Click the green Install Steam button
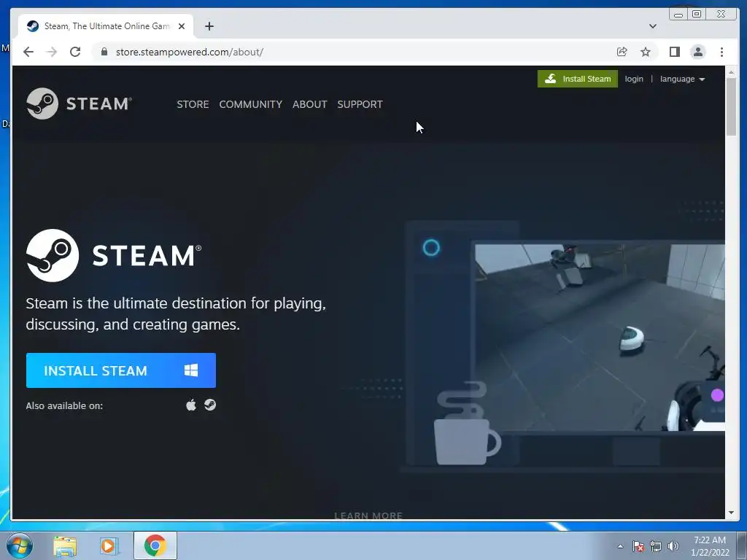Screen dimensions: 747x560 [578, 79]
